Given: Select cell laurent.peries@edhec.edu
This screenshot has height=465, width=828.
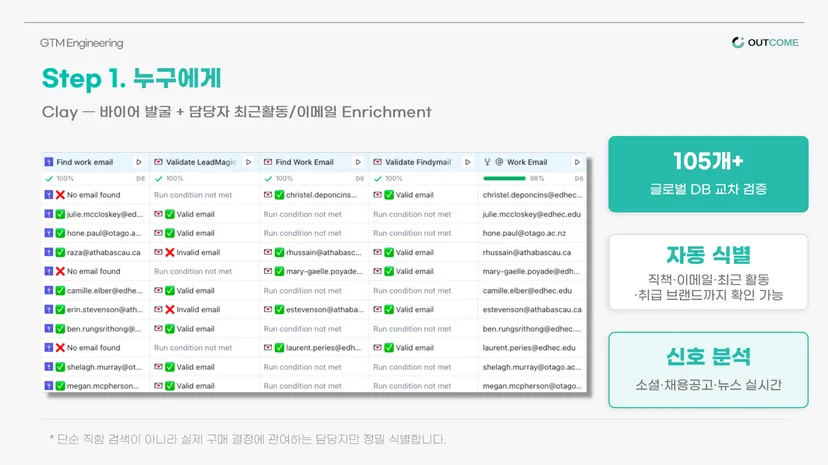Looking at the screenshot, I should point(532,348).
